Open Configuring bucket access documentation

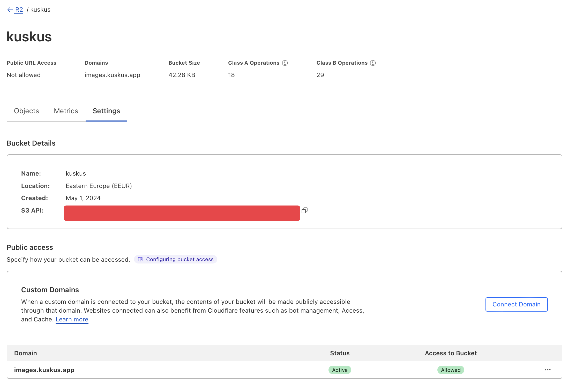(180, 259)
